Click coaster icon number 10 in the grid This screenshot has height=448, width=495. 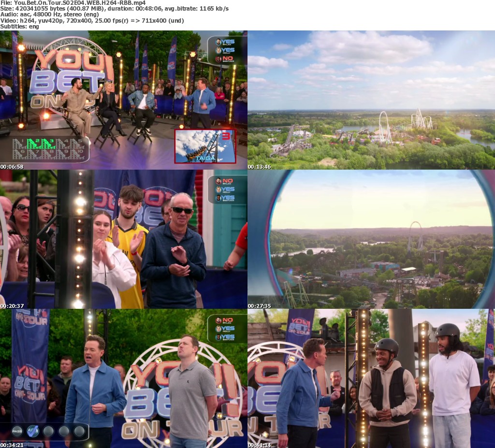77,154
